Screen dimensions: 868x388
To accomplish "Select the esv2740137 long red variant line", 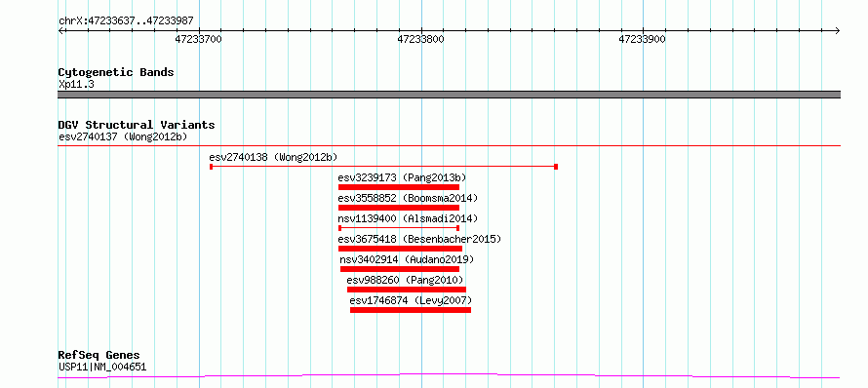I will (449, 146).
